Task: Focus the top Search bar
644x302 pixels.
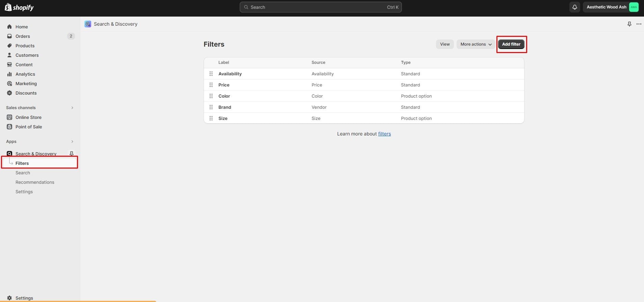Action: (320, 7)
